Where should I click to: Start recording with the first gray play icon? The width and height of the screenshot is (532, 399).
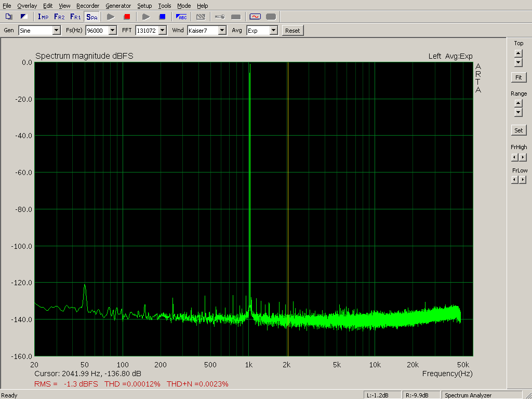(111, 17)
